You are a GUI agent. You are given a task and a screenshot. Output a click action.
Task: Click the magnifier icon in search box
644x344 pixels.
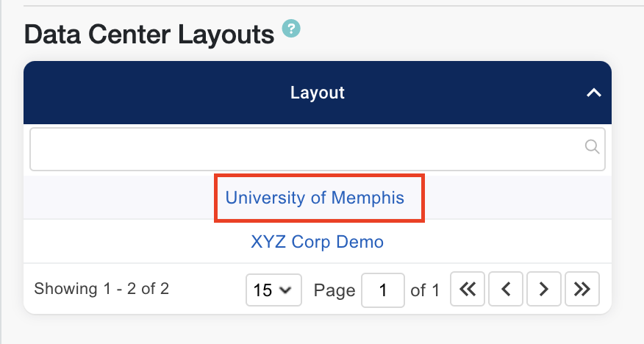point(592,147)
